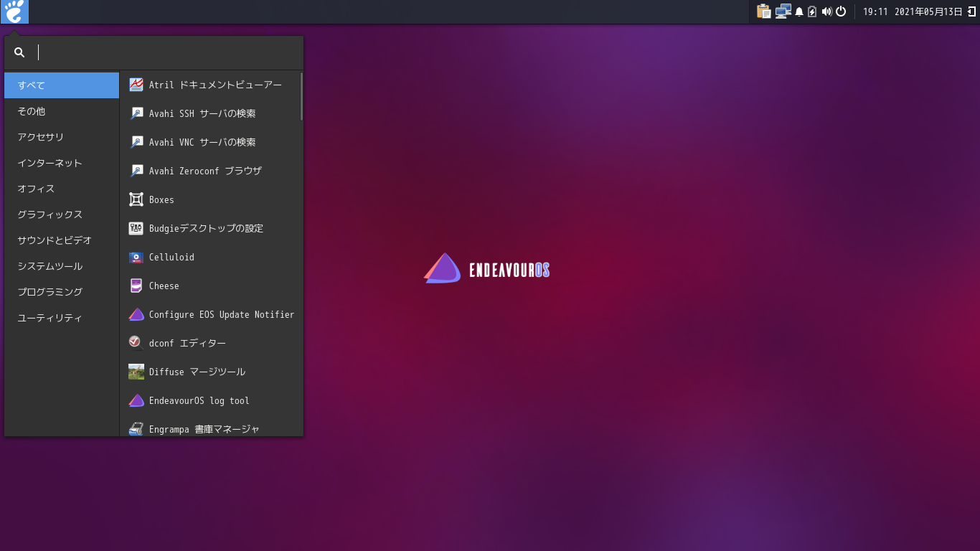Click the 19:11 clock in panel
The height and width of the screenshot is (551, 980).
pos(875,11)
